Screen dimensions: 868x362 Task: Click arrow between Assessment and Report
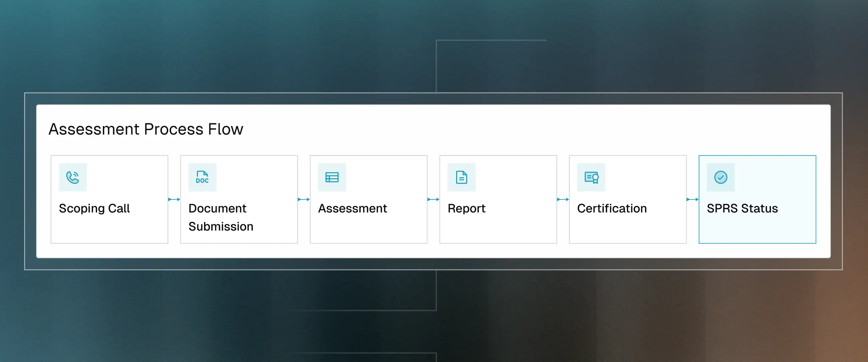(433, 199)
